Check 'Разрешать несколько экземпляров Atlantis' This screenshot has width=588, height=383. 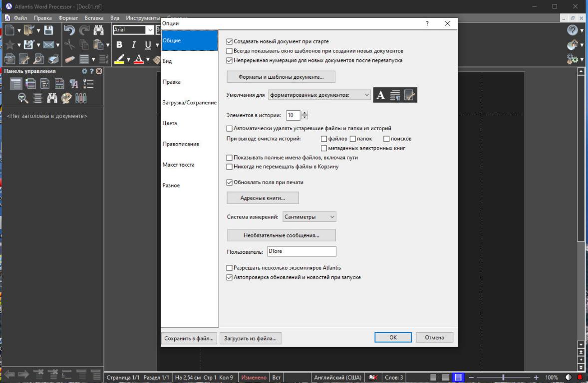point(230,268)
